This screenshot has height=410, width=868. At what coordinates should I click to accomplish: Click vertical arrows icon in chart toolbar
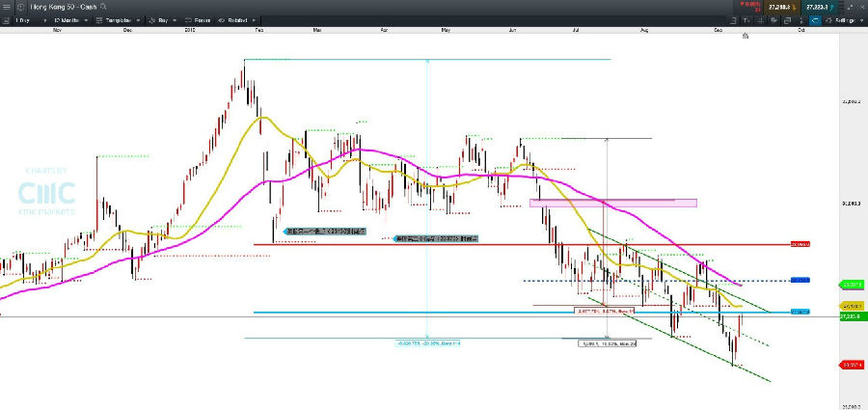(x=801, y=20)
